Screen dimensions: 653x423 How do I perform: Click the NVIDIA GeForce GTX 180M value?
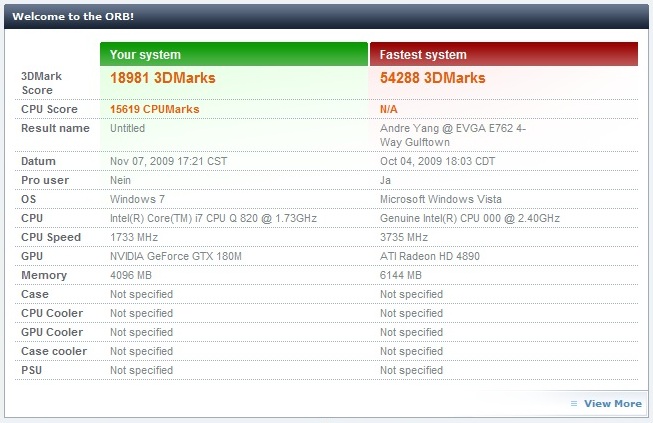176,256
